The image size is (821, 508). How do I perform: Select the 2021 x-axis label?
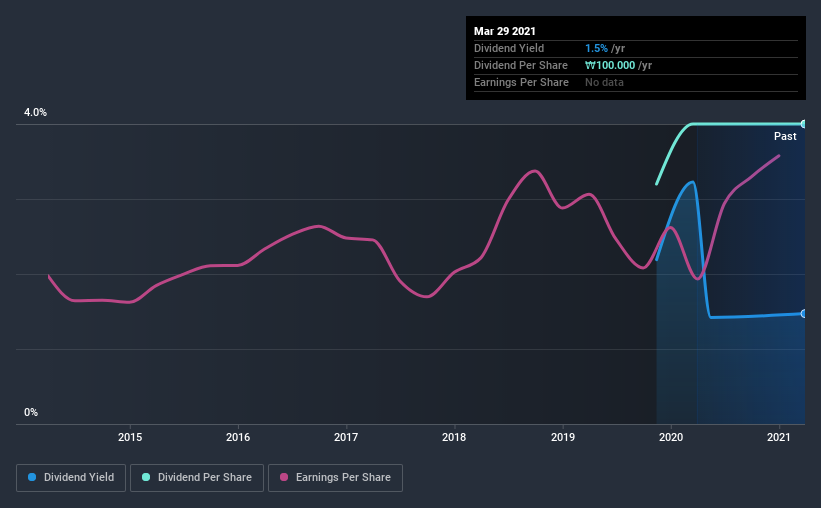click(x=779, y=437)
